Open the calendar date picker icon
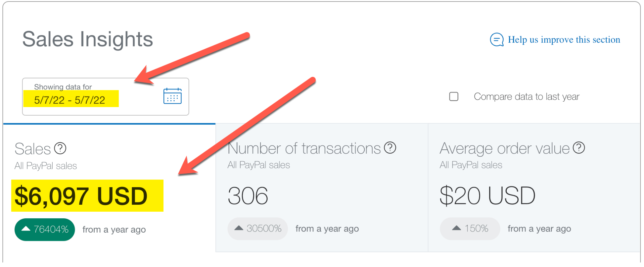The width and height of the screenshot is (644, 267). (172, 96)
